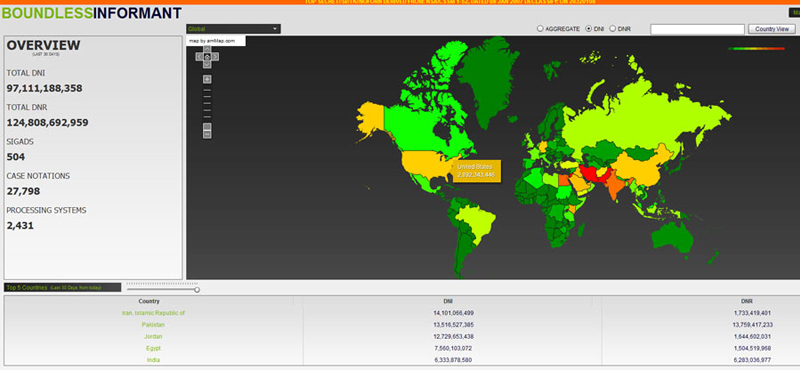The height and width of the screenshot is (370, 800).
Task: Sort table by Country column header
Action: pos(149,302)
